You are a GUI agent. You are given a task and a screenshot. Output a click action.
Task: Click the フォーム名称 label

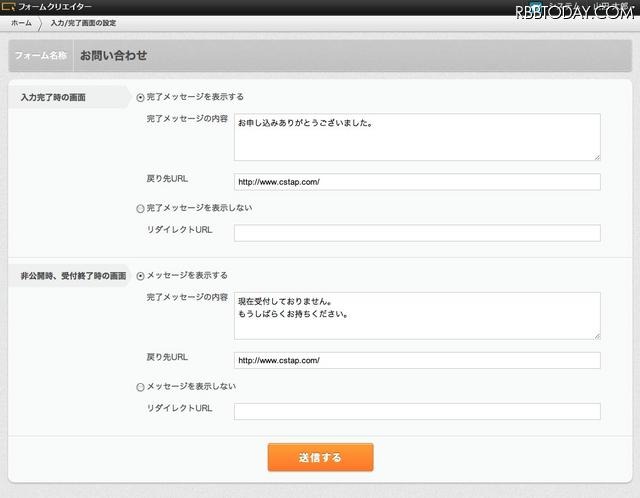pyautogui.click(x=41, y=56)
